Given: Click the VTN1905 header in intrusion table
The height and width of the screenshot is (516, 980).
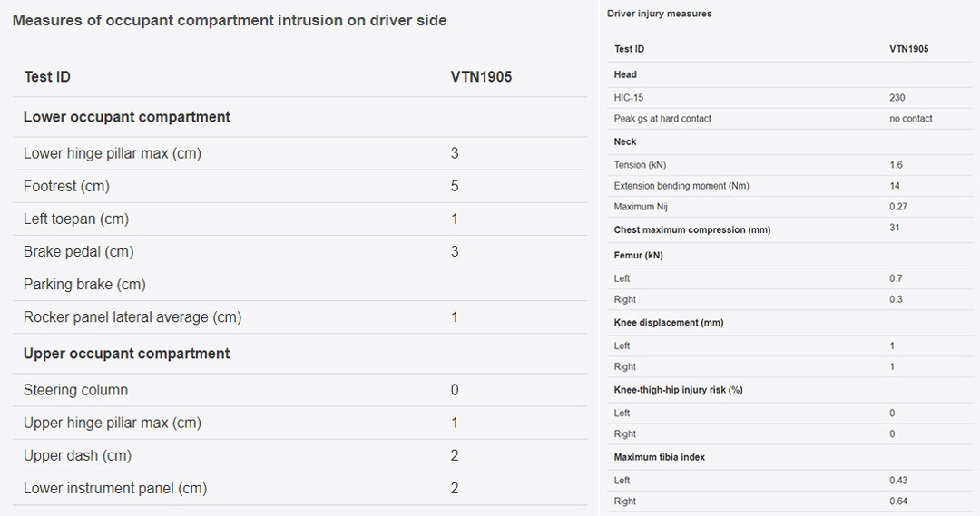Looking at the screenshot, I should click(481, 77).
